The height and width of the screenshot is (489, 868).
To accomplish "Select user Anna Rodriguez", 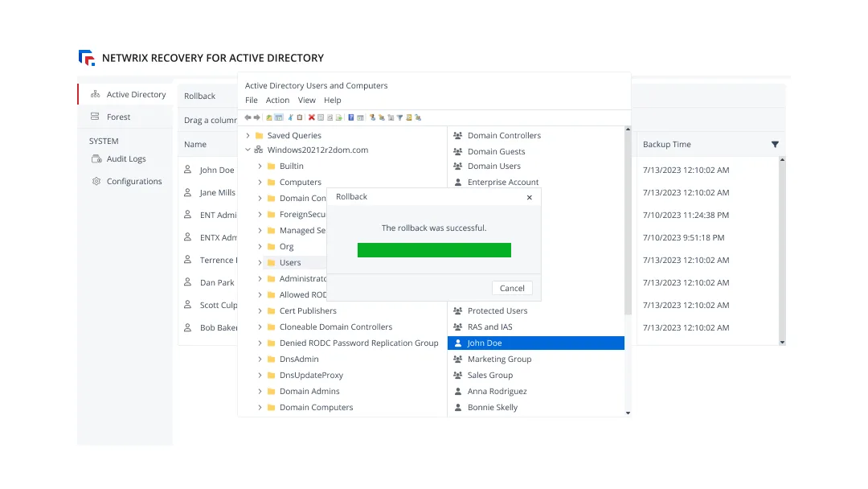I will point(497,391).
